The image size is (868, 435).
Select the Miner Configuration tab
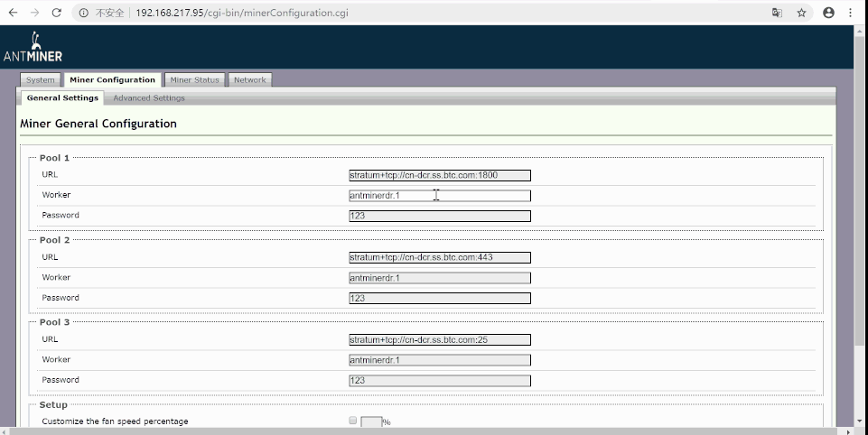tap(112, 79)
